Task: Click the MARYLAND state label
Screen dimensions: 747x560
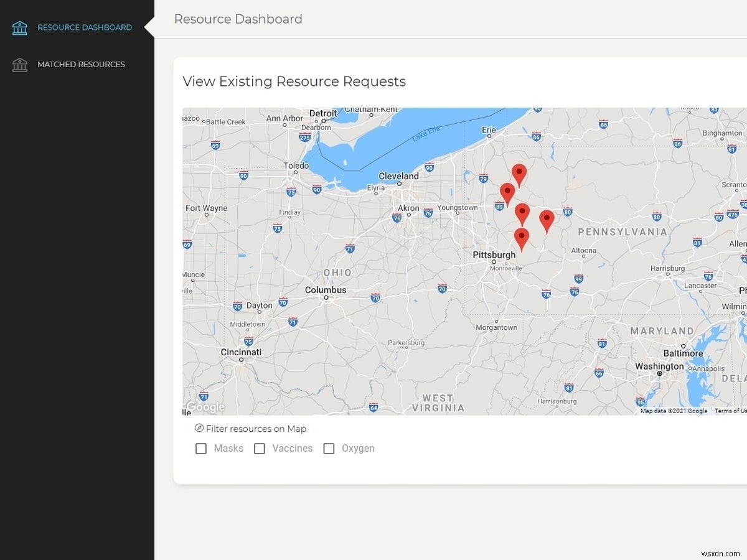Action: point(662,331)
